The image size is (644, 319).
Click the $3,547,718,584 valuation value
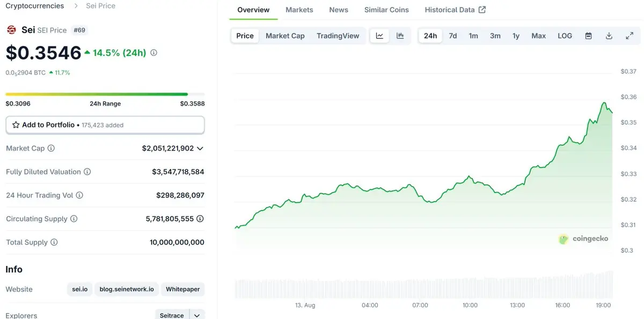(178, 172)
